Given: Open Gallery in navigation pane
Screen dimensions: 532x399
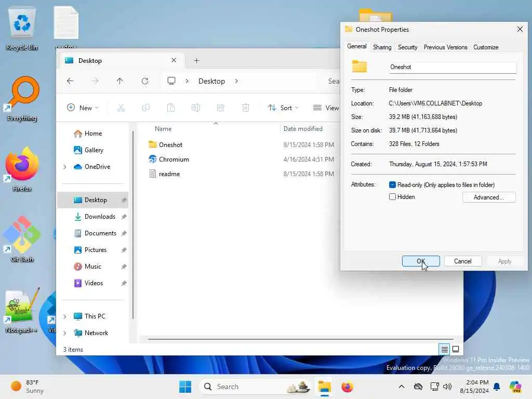Looking at the screenshot, I should (x=94, y=150).
